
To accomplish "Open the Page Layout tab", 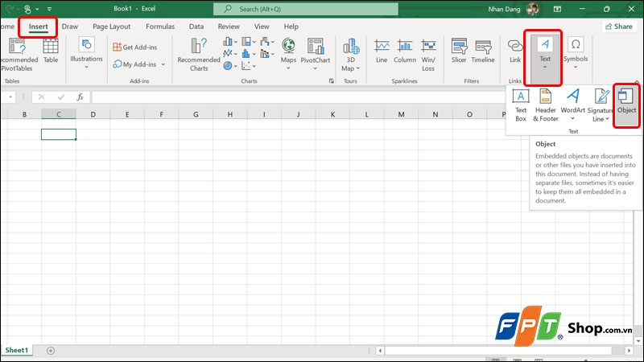I will tap(111, 27).
